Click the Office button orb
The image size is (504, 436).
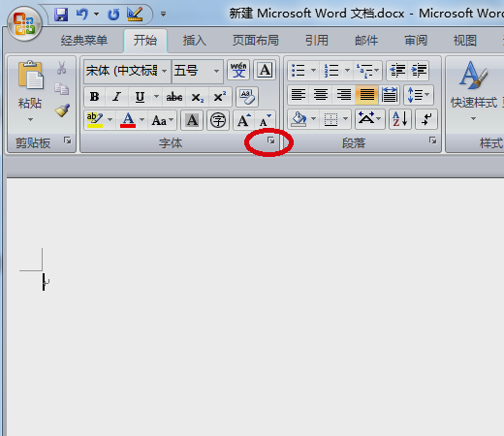24,24
